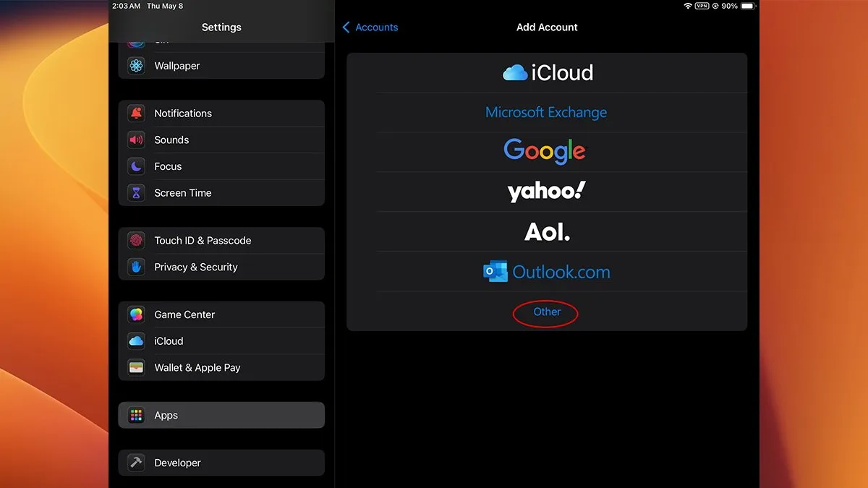Image resolution: width=868 pixels, height=488 pixels.
Task: Select AOL from the provider list
Action: (x=547, y=231)
